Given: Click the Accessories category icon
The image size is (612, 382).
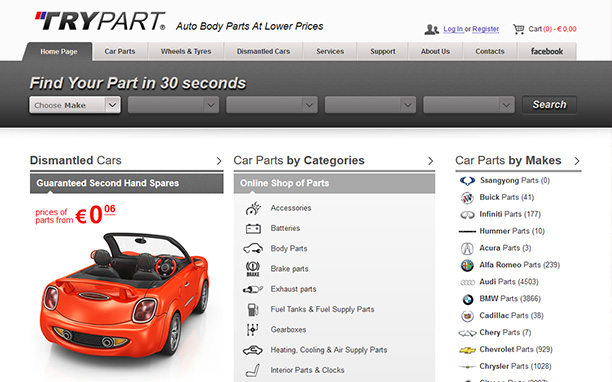Looking at the screenshot, I should click(253, 208).
